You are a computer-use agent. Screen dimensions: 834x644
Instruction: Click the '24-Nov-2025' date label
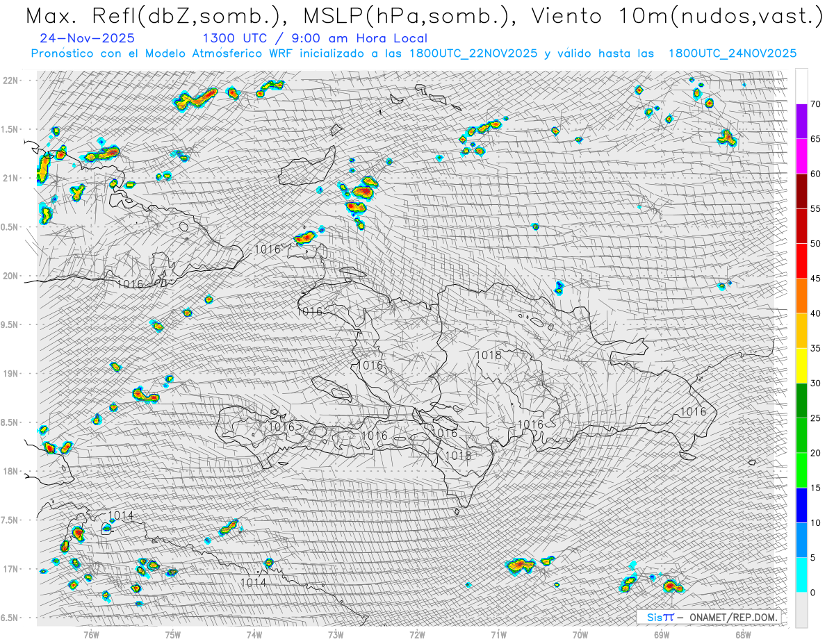click(x=88, y=38)
